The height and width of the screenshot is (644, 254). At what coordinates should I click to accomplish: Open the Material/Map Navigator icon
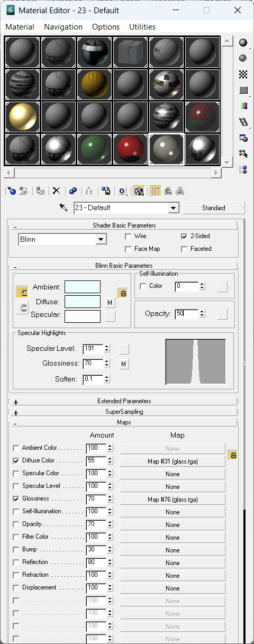[x=243, y=170]
